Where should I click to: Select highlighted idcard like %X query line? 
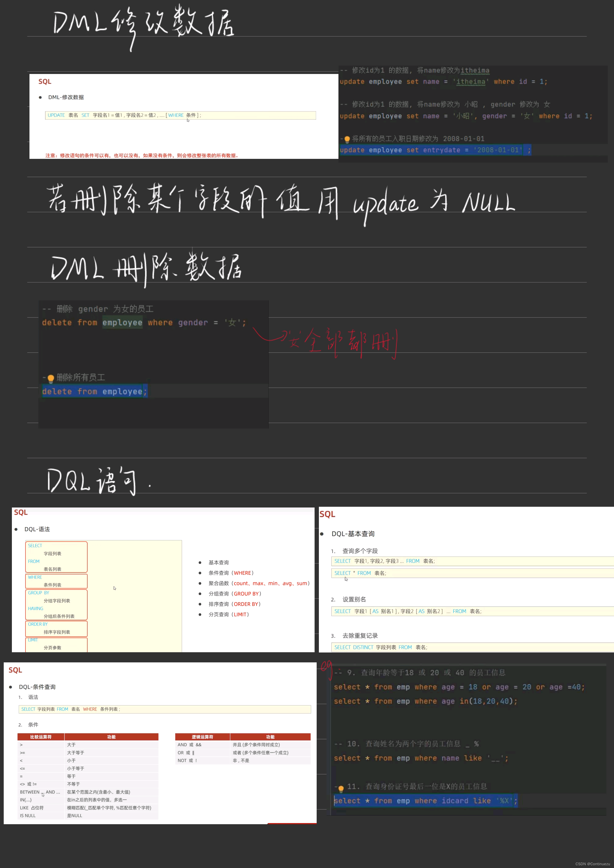[426, 801]
